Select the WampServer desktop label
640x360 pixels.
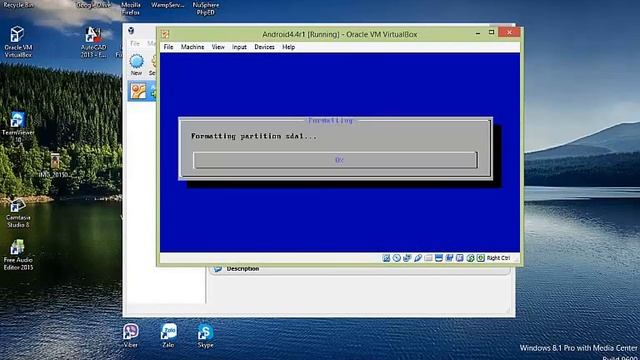point(168,5)
